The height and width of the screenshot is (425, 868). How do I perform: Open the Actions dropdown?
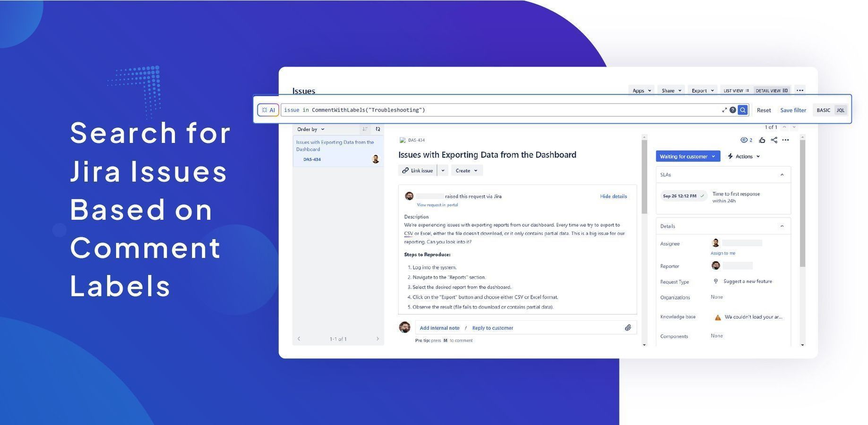744,156
